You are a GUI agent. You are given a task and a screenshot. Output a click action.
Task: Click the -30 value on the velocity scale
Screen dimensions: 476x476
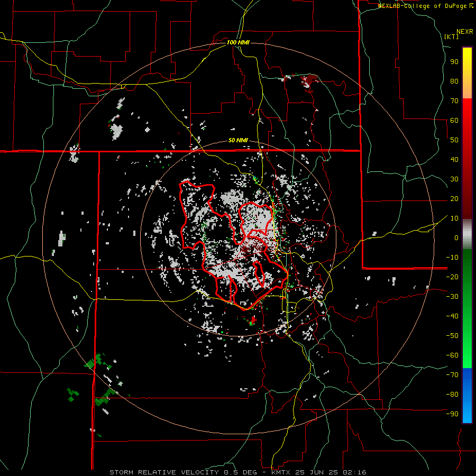pos(452,297)
